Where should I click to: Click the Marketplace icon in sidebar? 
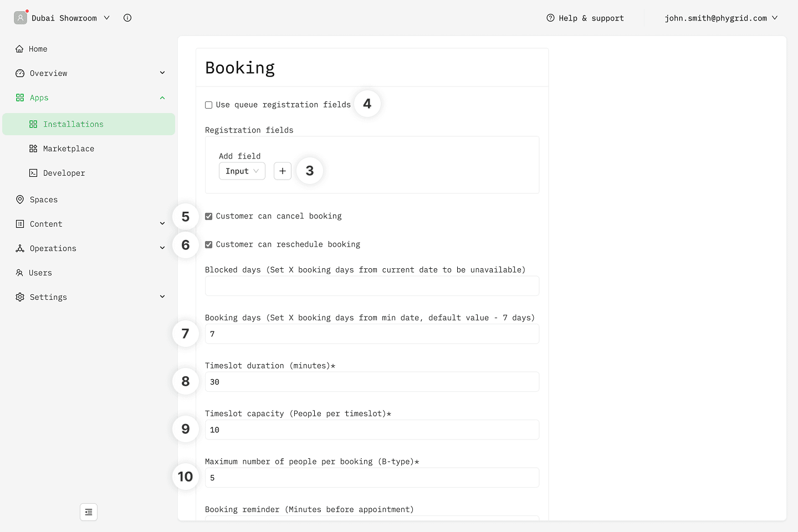point(33,149)
